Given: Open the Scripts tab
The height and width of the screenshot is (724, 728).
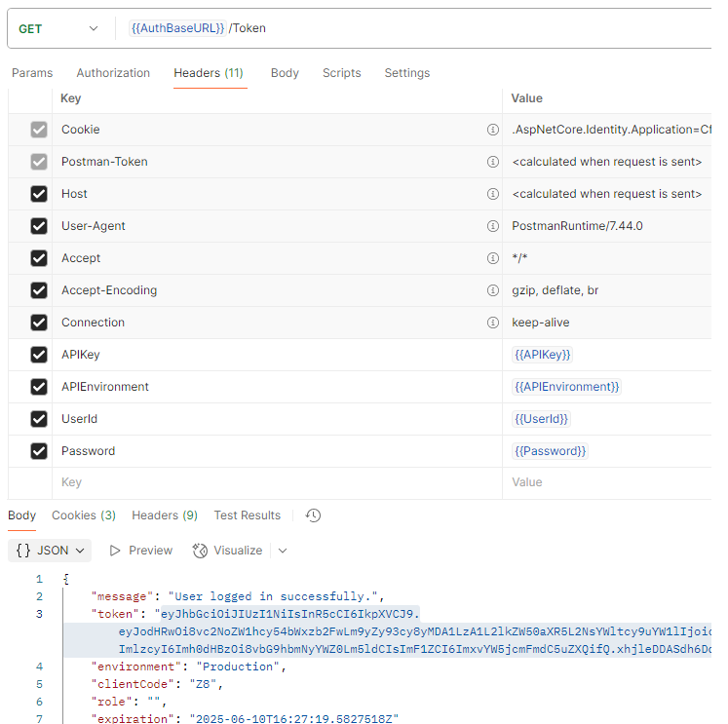Looking at the screenshot, I should [342, 73].
